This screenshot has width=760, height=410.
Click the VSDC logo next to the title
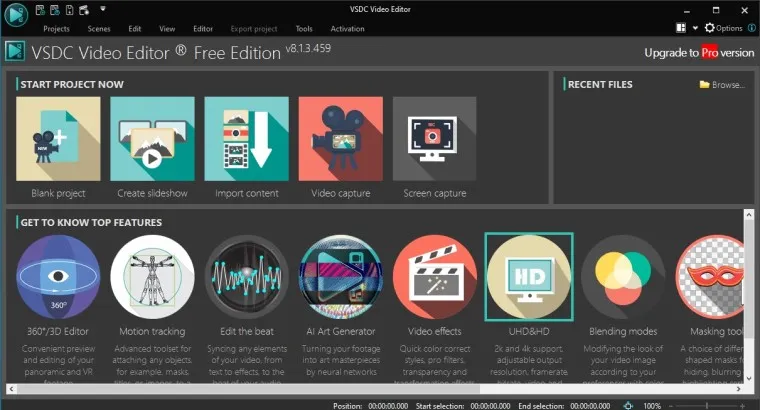pos(15,51)
